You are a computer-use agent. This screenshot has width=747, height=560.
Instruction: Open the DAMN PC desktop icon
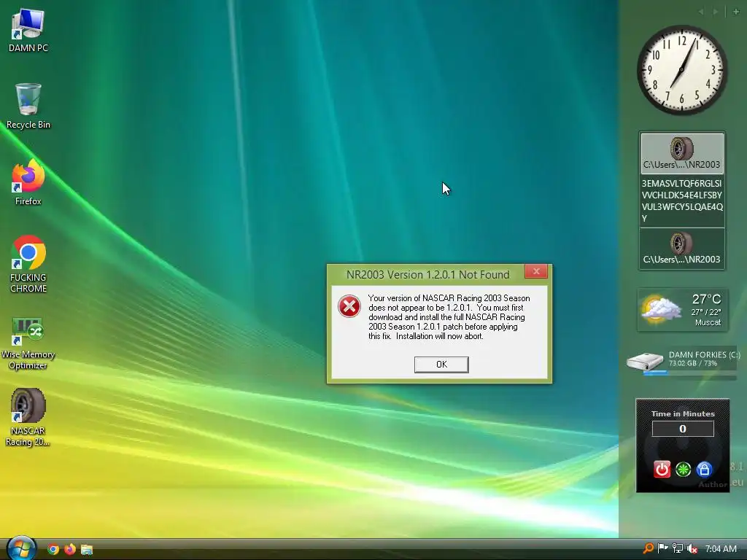coord(28,30)
